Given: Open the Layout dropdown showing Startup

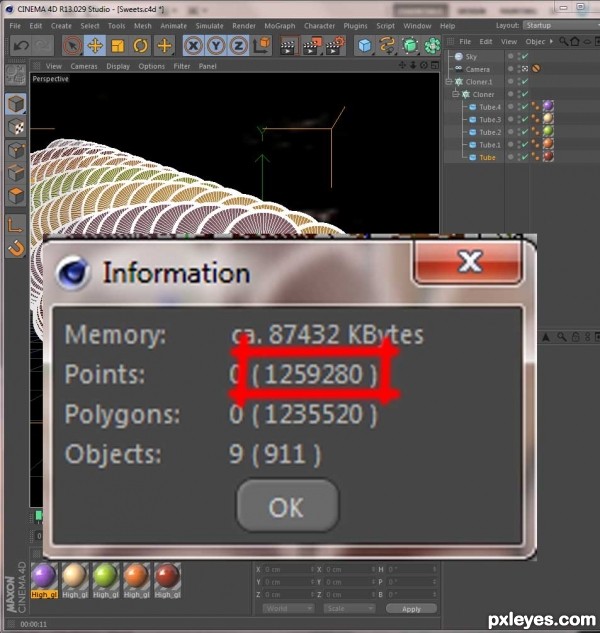Looking at the screenshot, I should [561, 25].
